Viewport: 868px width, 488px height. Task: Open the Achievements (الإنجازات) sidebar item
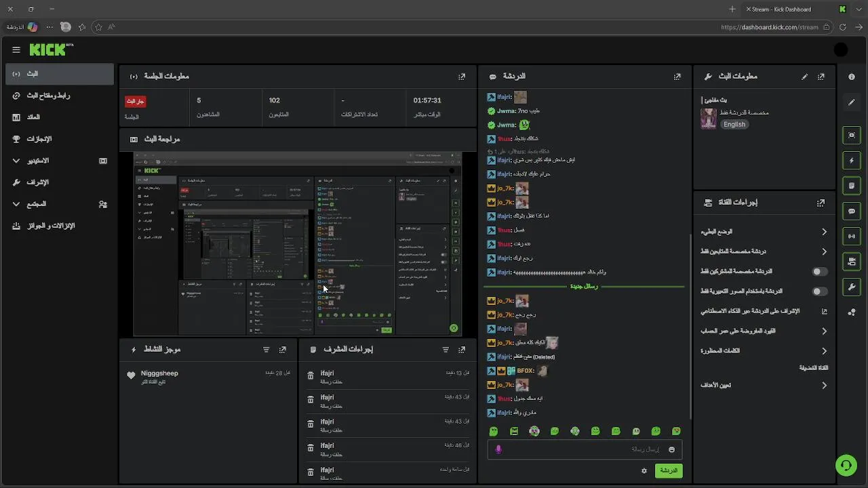coord(60,139)
